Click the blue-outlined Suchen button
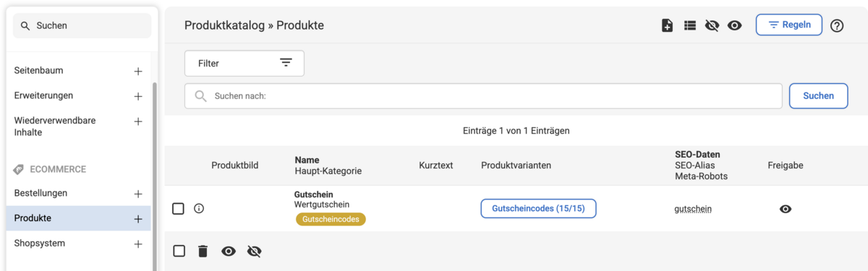The height and width of the screenshot is (271, 868). tap(818, 95)
